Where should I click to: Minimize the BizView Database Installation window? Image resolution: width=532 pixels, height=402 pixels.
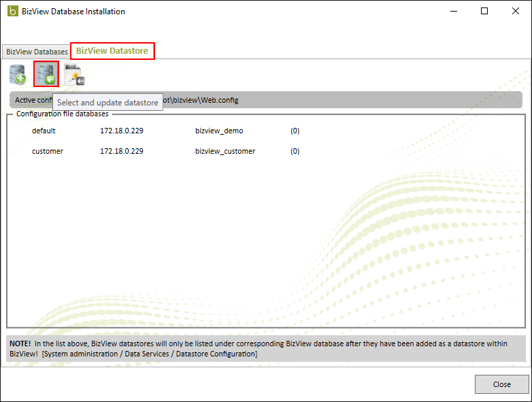[x=454, y=11]
